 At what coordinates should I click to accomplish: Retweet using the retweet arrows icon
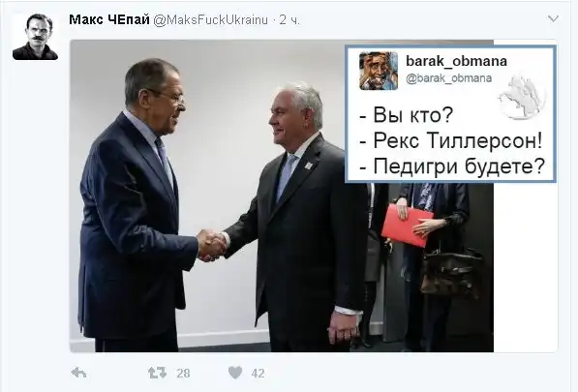(157, 373)
